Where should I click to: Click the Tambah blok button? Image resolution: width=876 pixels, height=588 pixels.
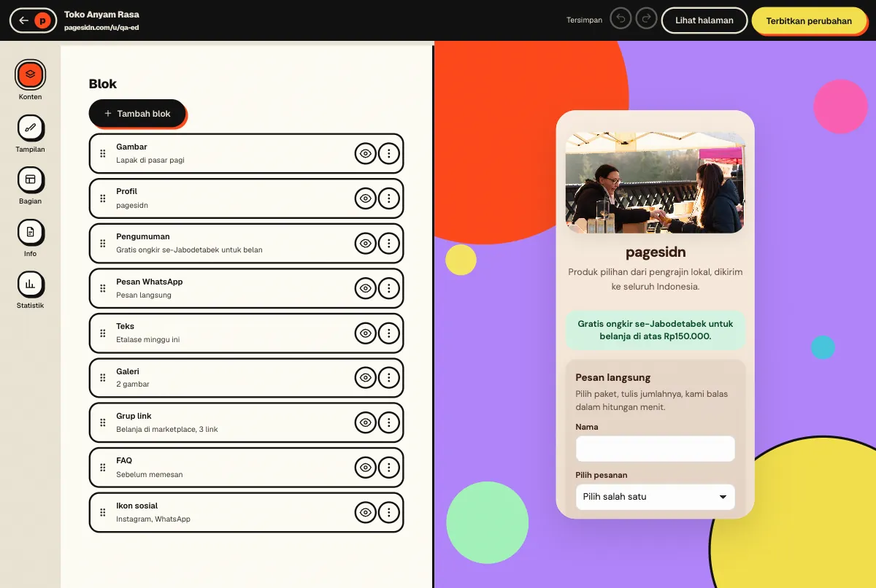(137, 114)
